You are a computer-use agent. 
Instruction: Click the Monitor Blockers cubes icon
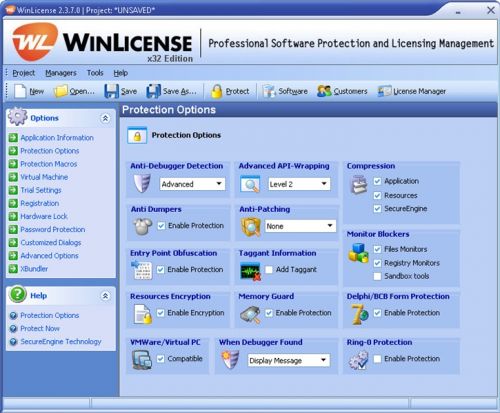pos(359,253)
